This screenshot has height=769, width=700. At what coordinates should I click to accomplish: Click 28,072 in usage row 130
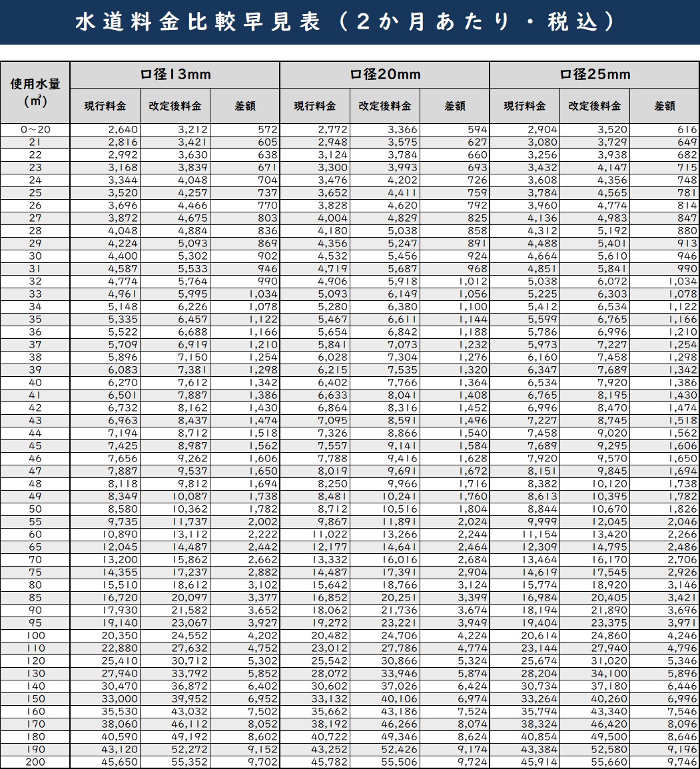point(330,674)
